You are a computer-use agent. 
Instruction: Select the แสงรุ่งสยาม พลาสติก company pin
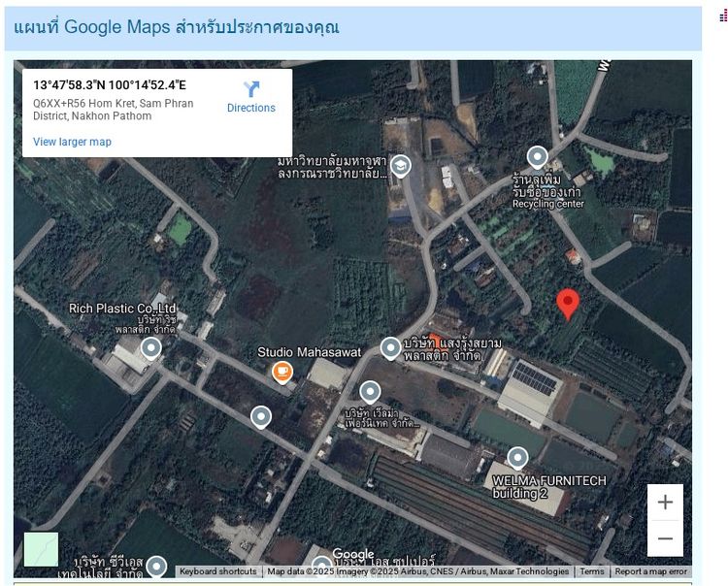coord(390,348)
